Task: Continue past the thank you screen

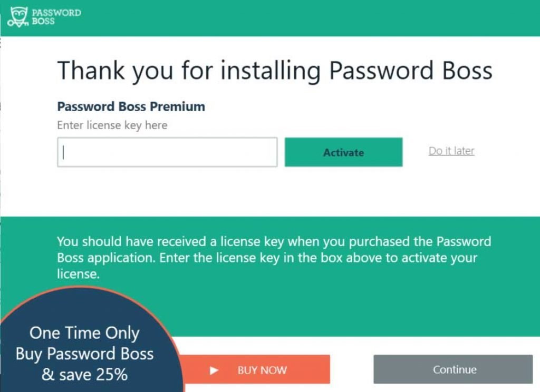Action: tap(454, 369)
